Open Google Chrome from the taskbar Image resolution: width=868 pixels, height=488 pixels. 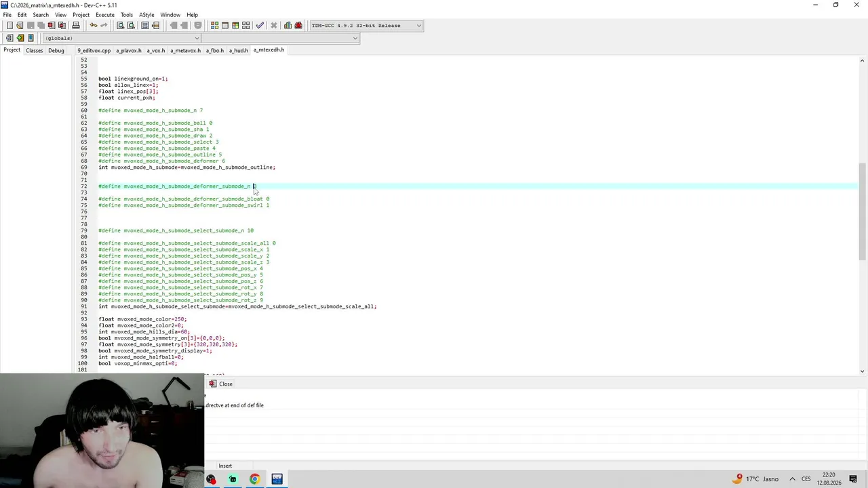[x=254, y=479]
